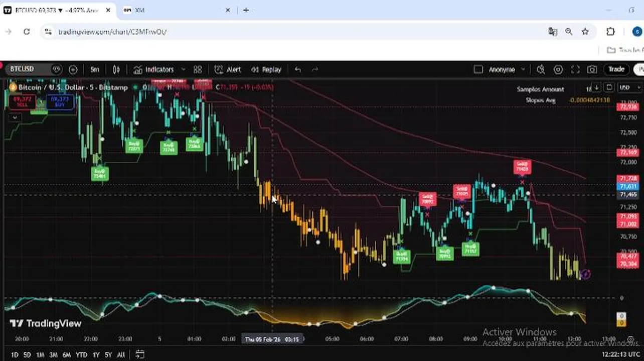
Task: Select the 1Y date range
Action: [95, 354]
